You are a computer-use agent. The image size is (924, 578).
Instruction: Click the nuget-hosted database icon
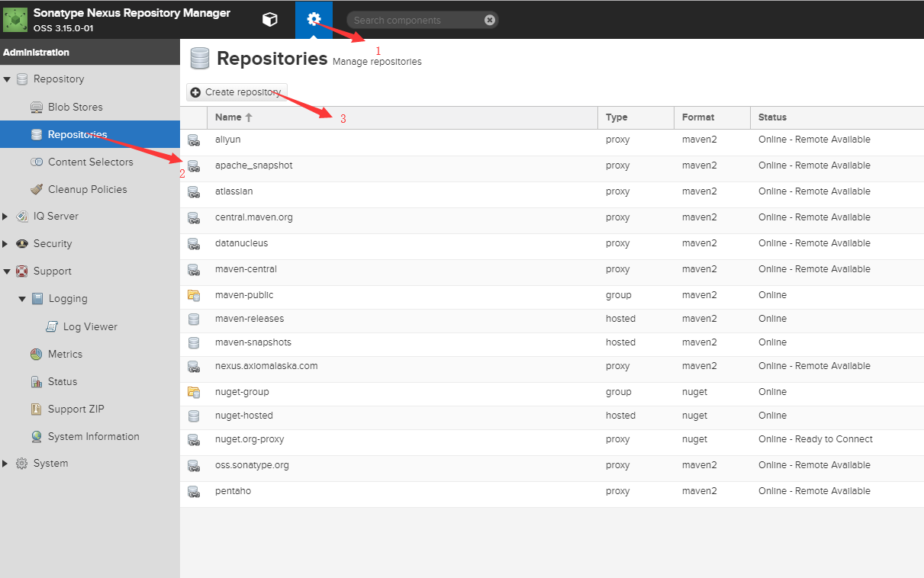click(x=194, y=416)
